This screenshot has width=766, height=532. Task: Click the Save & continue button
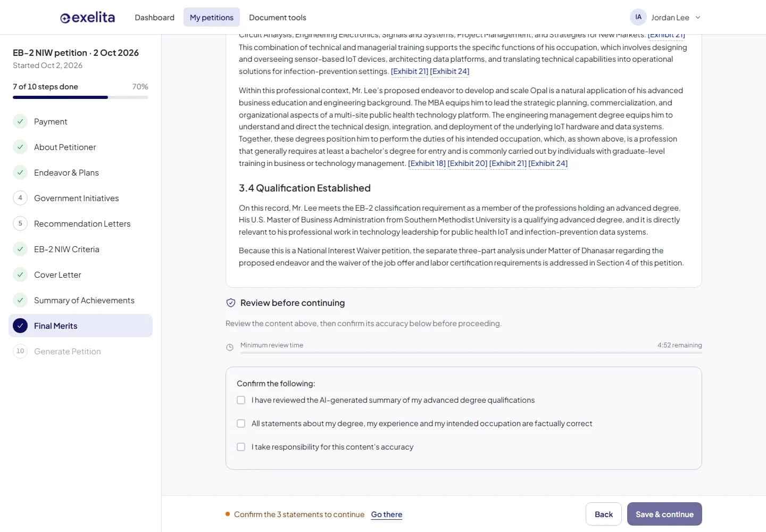point(664,514)
